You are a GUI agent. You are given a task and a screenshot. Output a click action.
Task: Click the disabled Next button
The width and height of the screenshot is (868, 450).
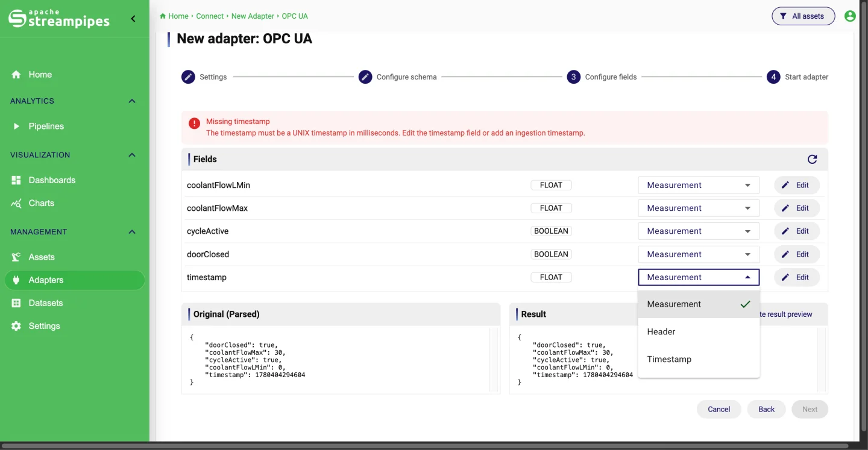(810, 409)
